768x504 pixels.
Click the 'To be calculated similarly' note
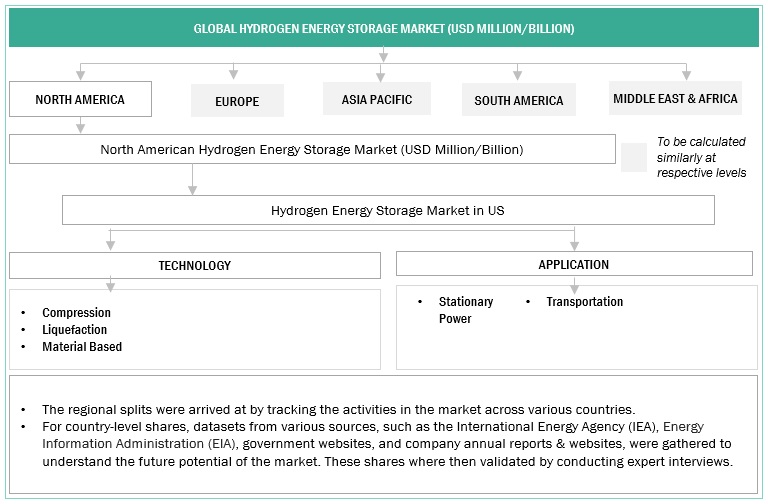click(701, 157)
